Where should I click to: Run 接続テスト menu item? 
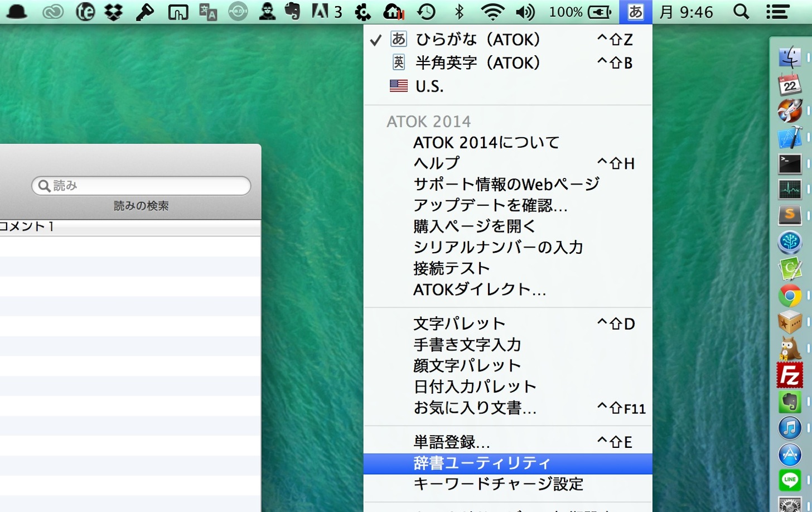[507, 269]
